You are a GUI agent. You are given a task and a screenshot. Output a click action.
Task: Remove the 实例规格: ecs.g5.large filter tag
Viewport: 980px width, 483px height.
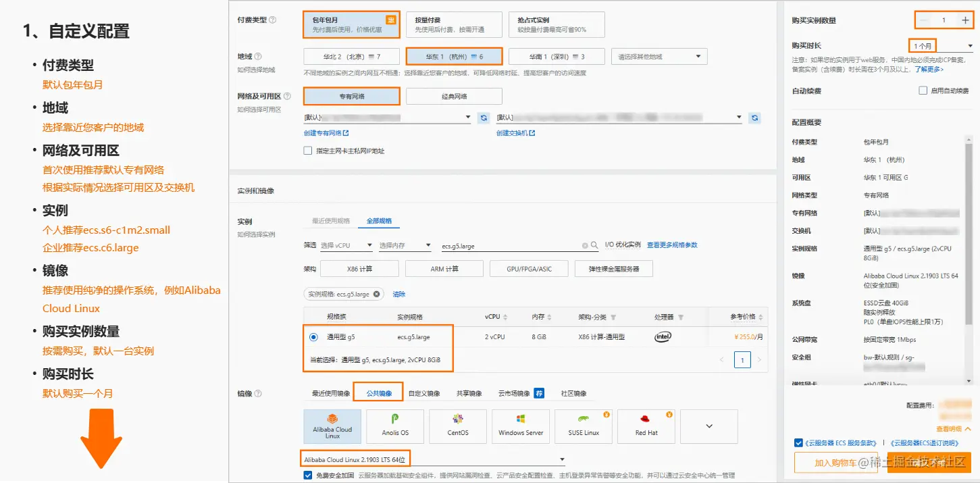376,295
